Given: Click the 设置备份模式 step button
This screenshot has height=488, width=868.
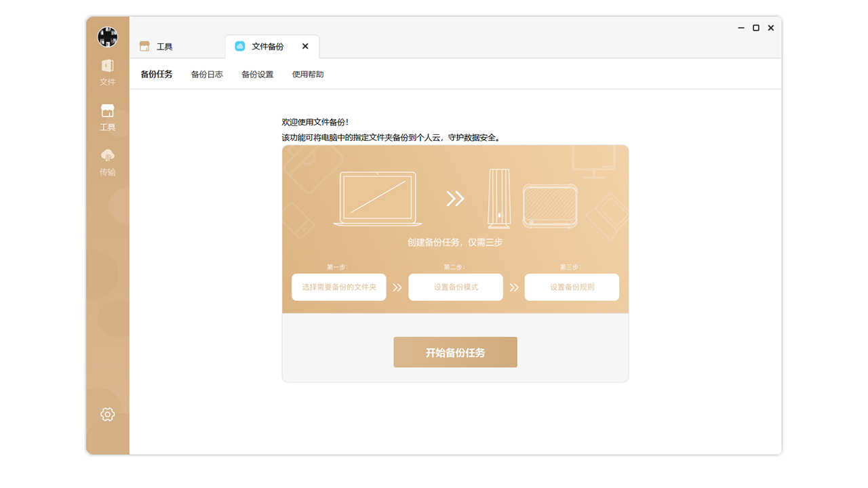Looking at the screenshot, I should click(455, 287).
